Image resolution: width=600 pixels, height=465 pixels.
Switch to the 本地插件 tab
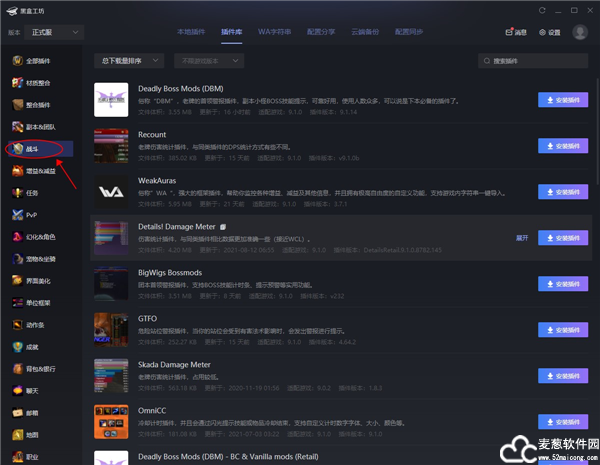(191, 32)
